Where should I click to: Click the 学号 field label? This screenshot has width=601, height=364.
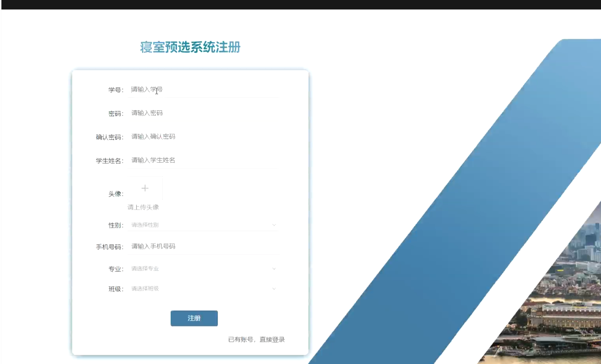coord(115,90)
